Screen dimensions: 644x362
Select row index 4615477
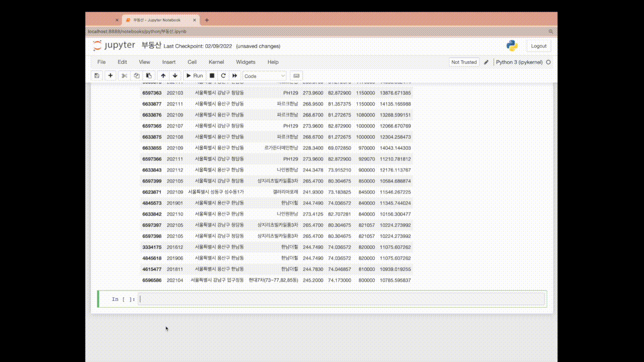tap(152, 269)
